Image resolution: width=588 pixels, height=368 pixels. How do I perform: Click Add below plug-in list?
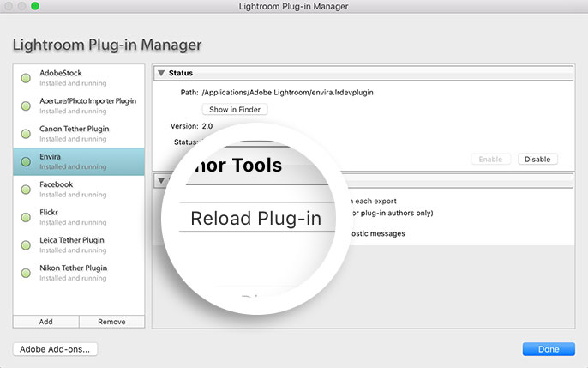click(45, 322)
